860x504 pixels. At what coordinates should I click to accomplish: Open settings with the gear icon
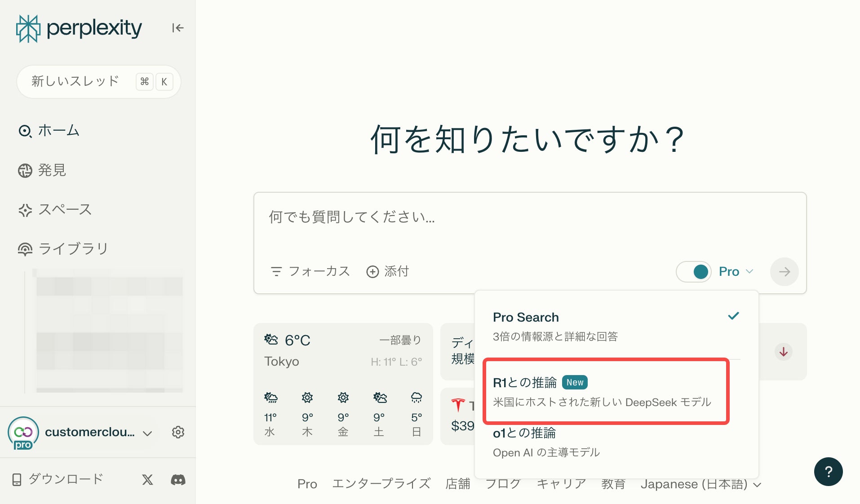[178, 432]
